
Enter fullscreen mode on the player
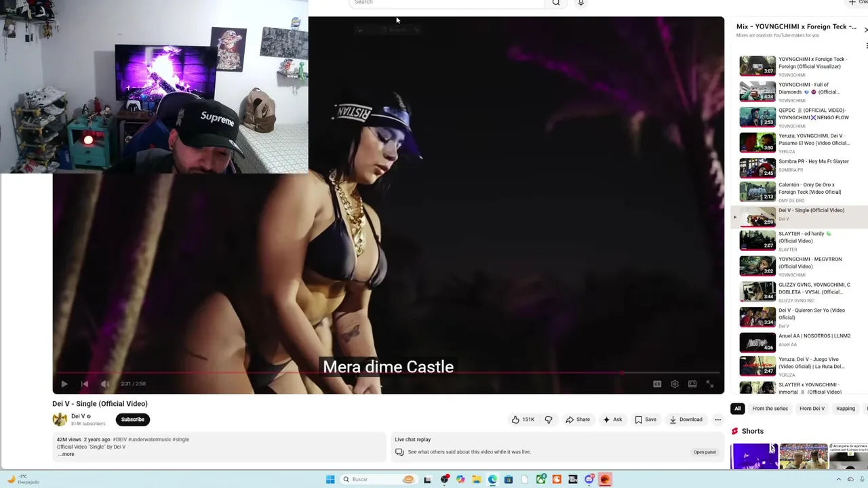pos(709,384)
